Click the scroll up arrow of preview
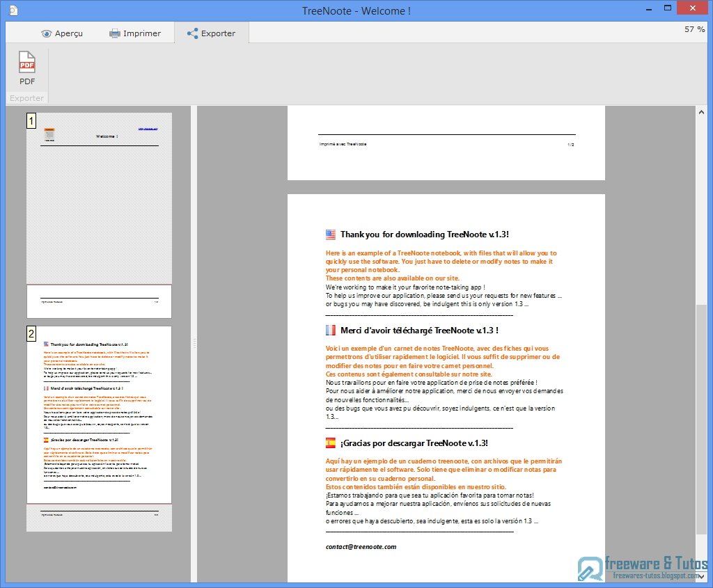Image resolution: width=713 pixels, height=588 pixels. (x=701, y=112)
